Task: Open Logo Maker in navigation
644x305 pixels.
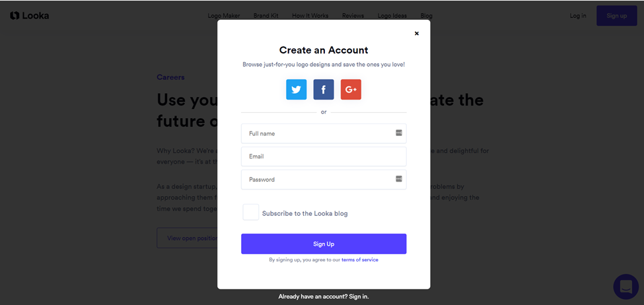Action: (x=224, y=16)
